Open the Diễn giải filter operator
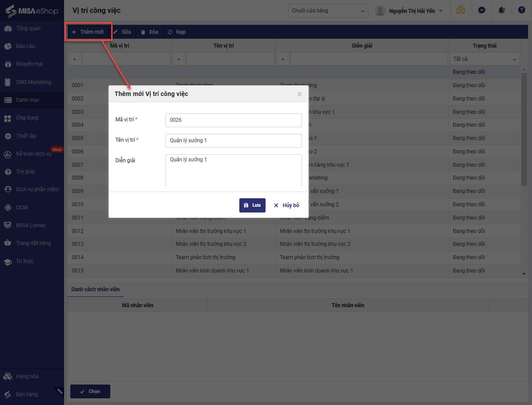532x405 pixels. 282,59
